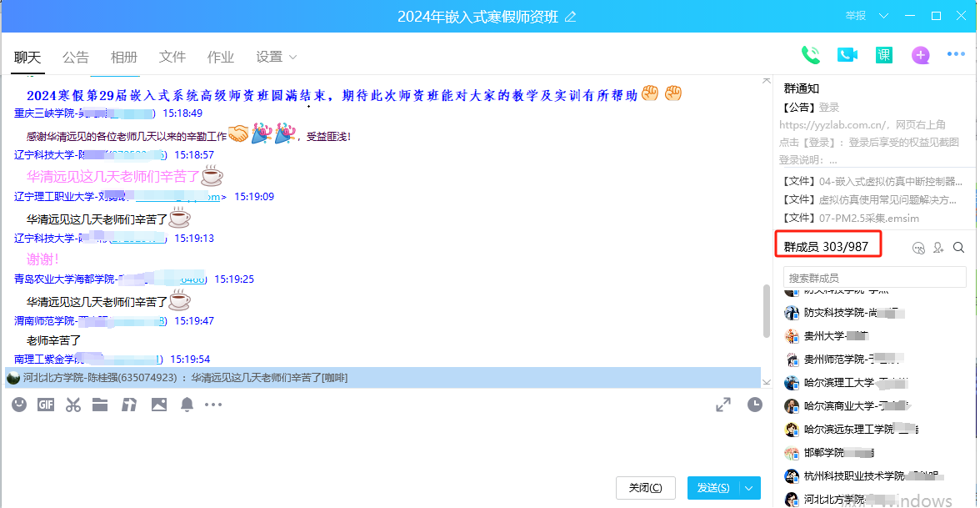Viewport: 980px width, 508px height.
Task: Open the emoji picker
Action: (19, 405)
